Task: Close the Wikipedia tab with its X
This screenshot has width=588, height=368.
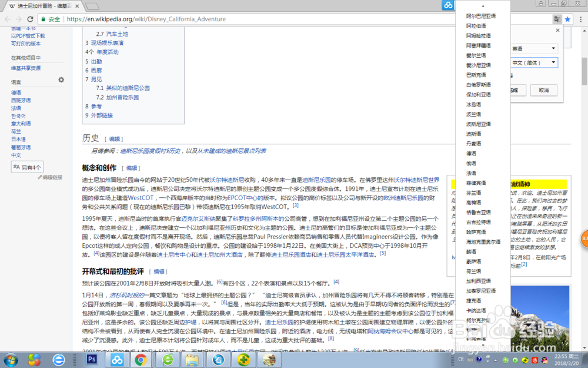Action: 77,6
